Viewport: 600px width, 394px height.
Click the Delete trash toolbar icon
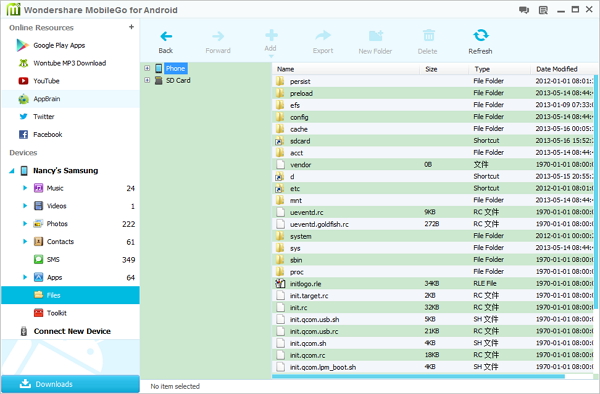429,36
